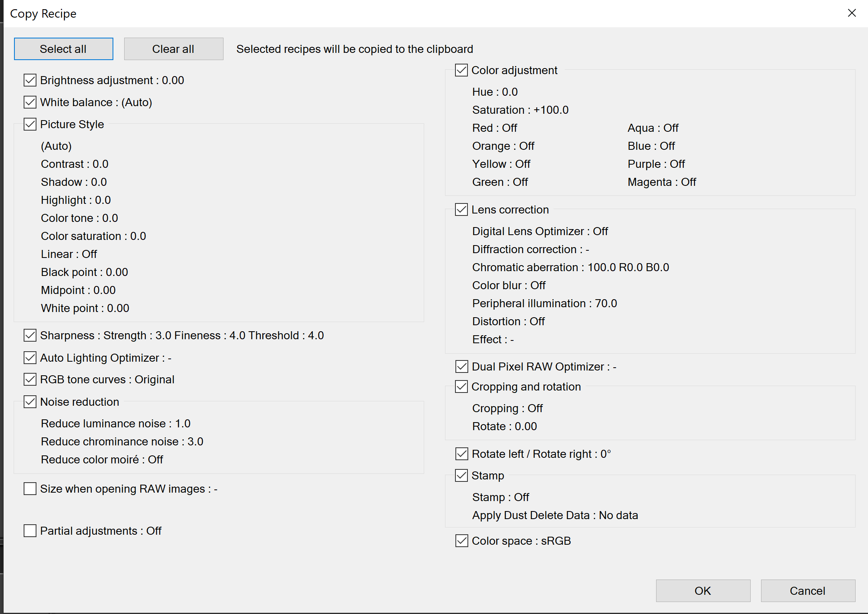Disable Cropping and rotation checkbox
The image size is (868, 614).
461,387
